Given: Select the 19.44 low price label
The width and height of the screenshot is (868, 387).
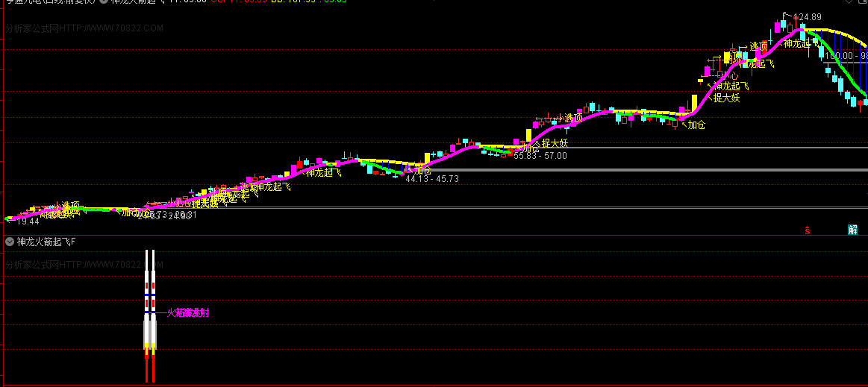Looking at the screenshot, I should 28,221.
